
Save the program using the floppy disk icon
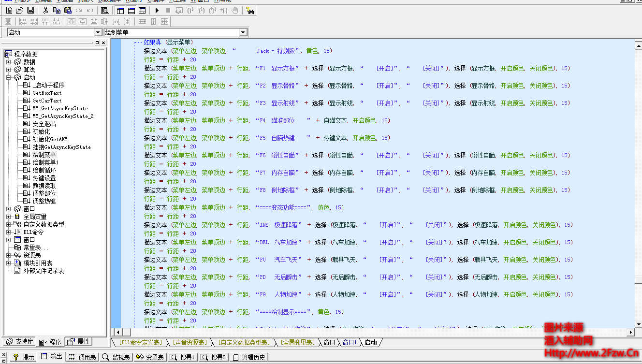click(30, 10)
